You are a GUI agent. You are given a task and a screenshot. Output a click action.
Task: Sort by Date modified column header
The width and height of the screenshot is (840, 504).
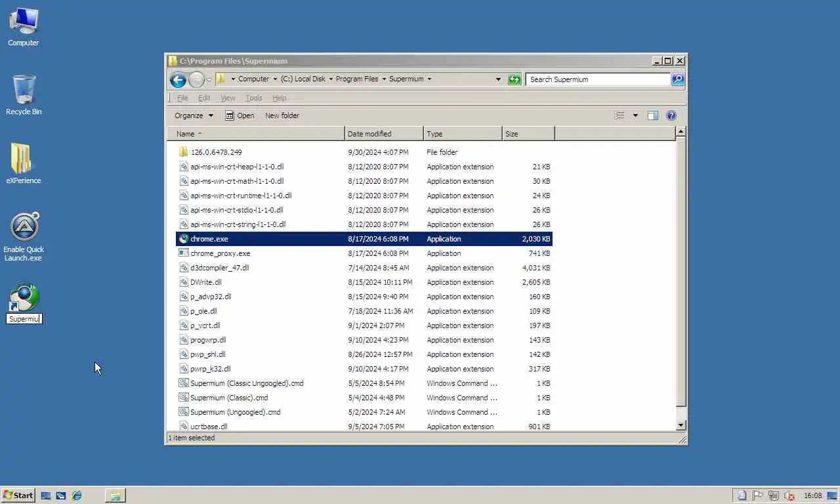pos(384,134)
